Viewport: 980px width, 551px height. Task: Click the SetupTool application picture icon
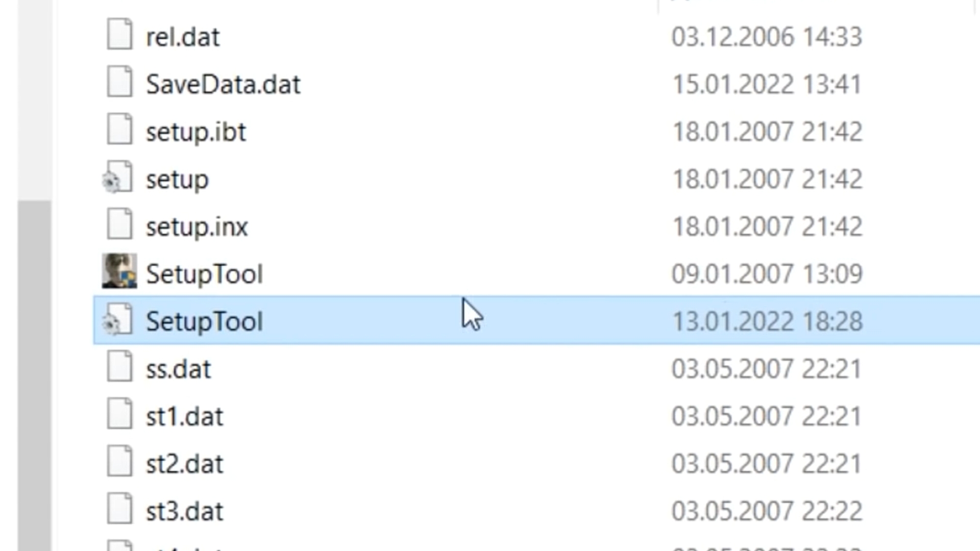click(119, 271)
